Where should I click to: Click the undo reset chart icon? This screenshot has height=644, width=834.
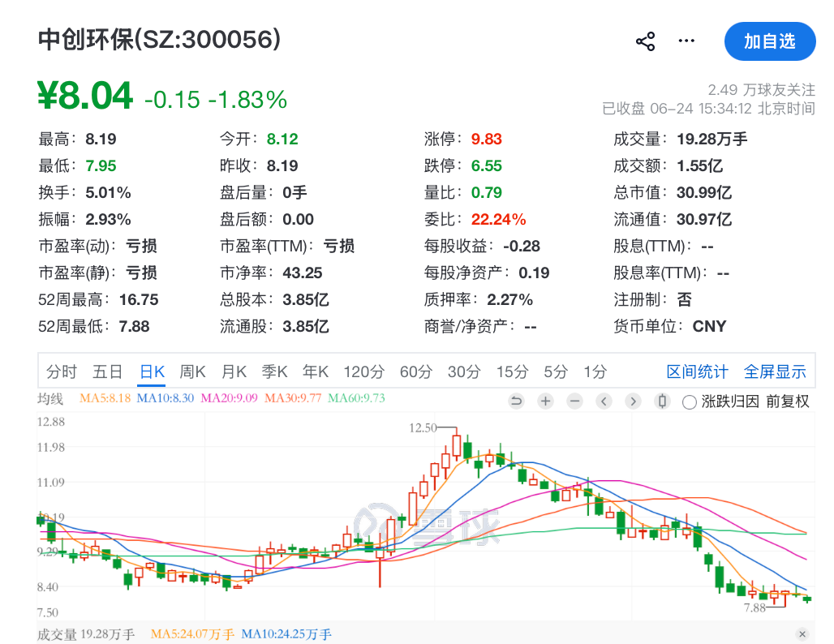516,401
